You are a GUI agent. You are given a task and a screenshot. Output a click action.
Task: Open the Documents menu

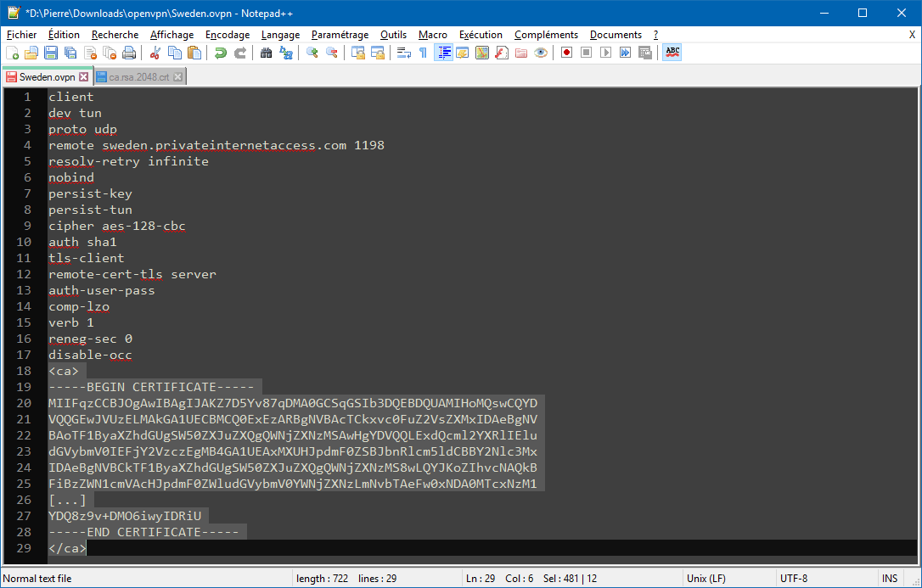[x=616, y=35]
